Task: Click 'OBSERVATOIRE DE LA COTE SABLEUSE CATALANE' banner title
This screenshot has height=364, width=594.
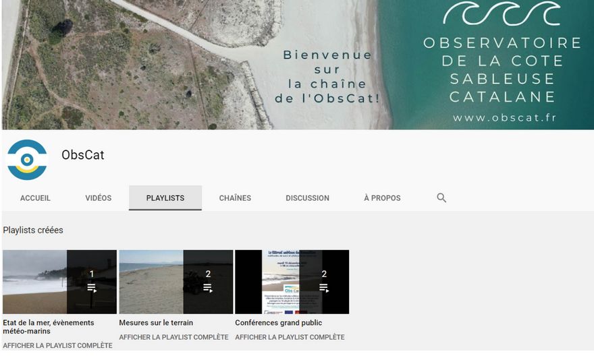Action: (x=502, y=69)
